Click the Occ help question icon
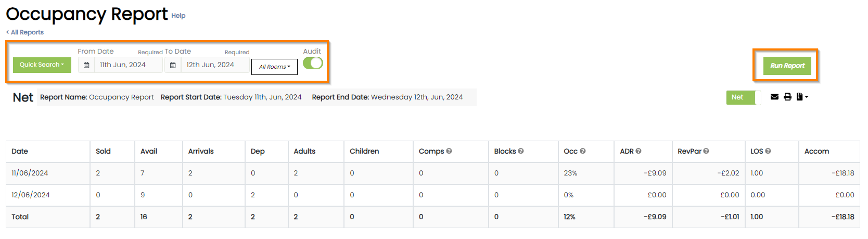The image size is (868, 239). point(583,151)
